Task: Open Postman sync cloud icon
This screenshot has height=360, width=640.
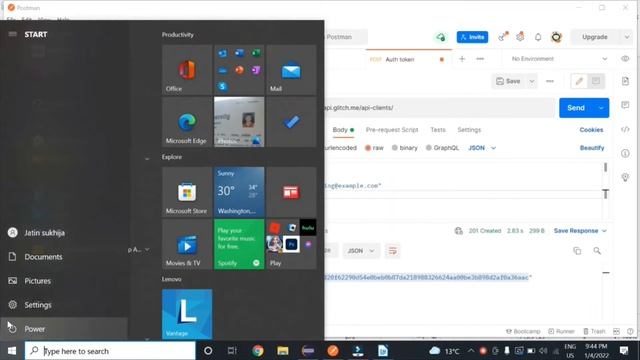Action: [440, 37]
